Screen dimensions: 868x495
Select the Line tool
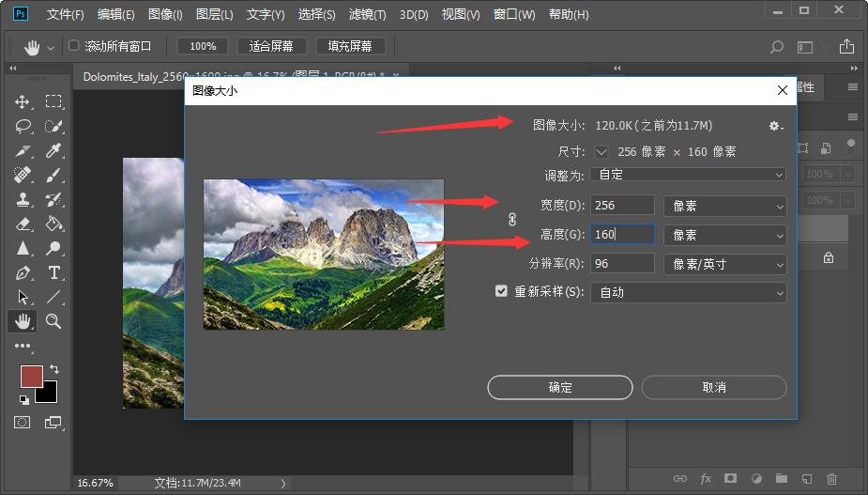tap(53, 297)
